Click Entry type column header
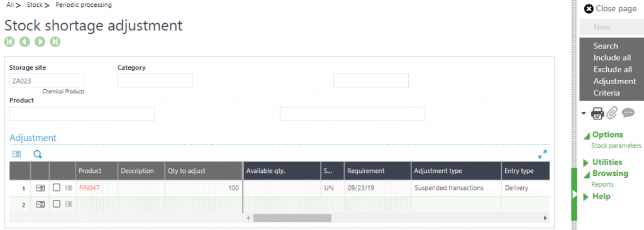This screenshot has height=230, width=644. point(526,171)
